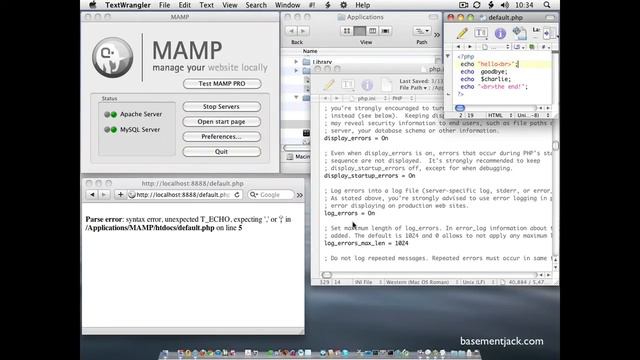Click the document drawer icon in default.php toolbar
The image size is (640, 360).
pos(519,33)
